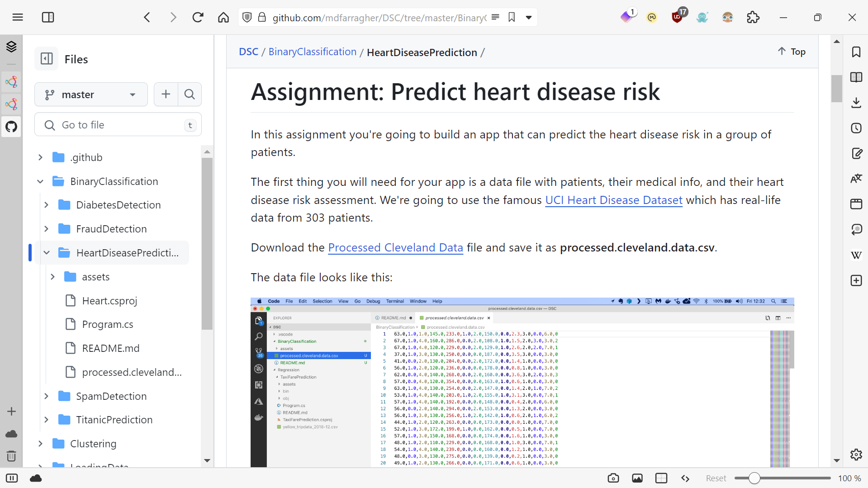Reload the current page
Screen dimensions: 868x488
click(198, 18)
